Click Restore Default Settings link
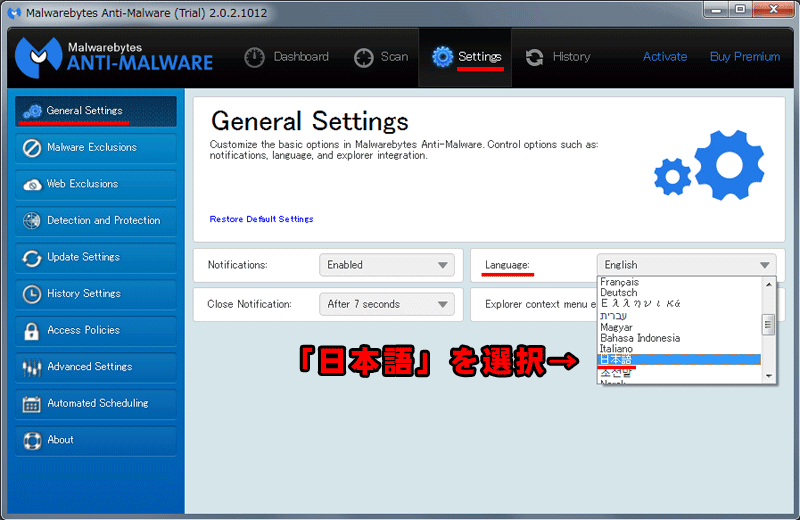Viewport: 800px width, 520px height. (261, 219)
